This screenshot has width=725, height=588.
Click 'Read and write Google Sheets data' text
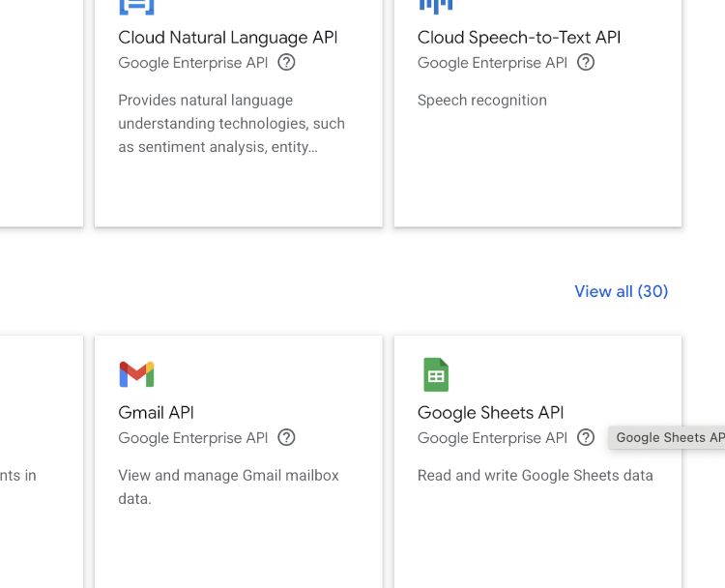coord(535,476)
